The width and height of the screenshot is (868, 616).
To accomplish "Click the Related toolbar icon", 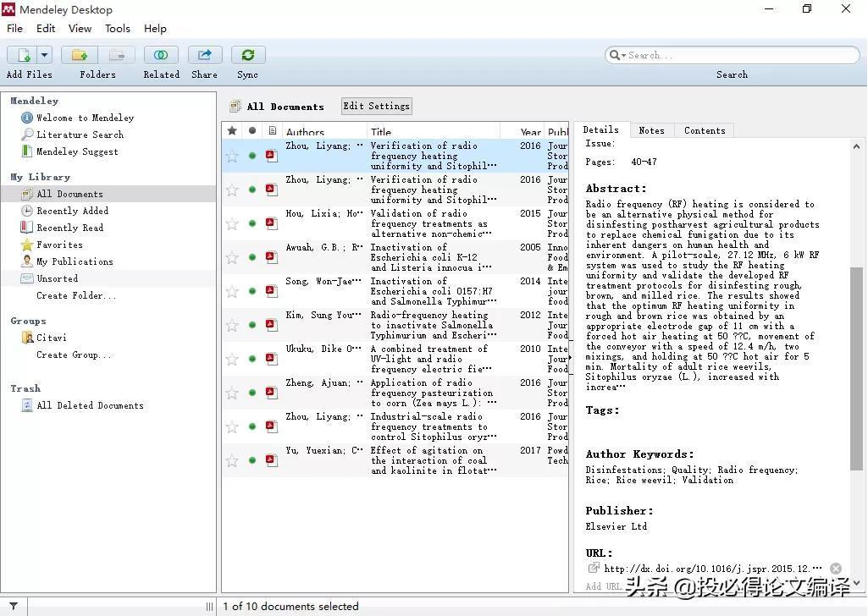I will [x=161, y=55].
